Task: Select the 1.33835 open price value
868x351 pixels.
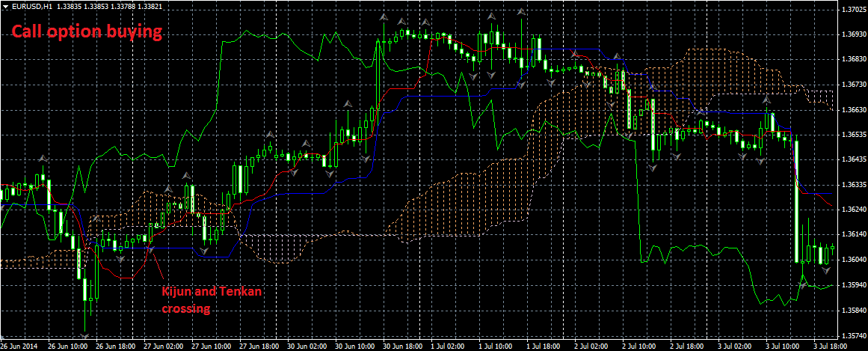Action: click(68, 7)
